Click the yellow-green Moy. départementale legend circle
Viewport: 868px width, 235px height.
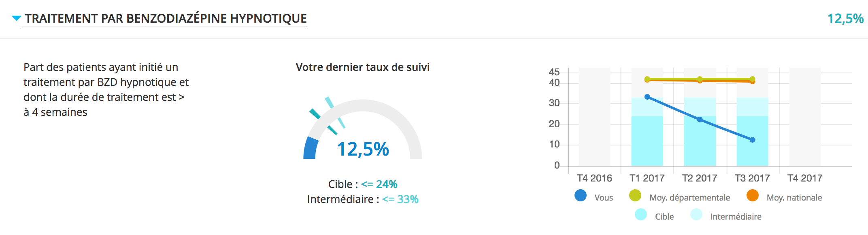635,195
